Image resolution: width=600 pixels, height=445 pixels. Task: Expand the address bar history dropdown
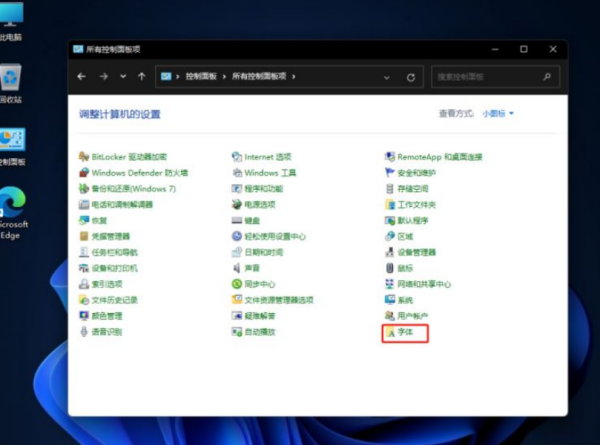[x=388, y=76]
